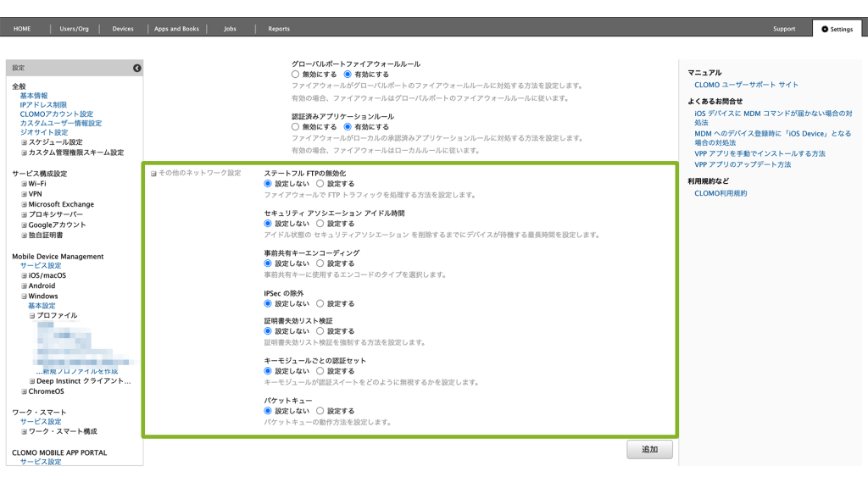Expand the Wi-Fi tree node

(x=25, y=184)
